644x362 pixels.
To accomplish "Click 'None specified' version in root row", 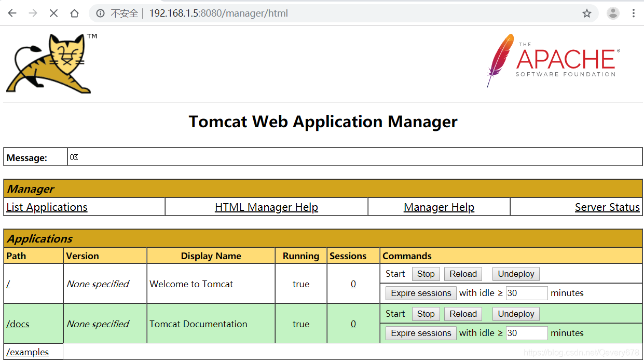I will (x=98, y=284).
